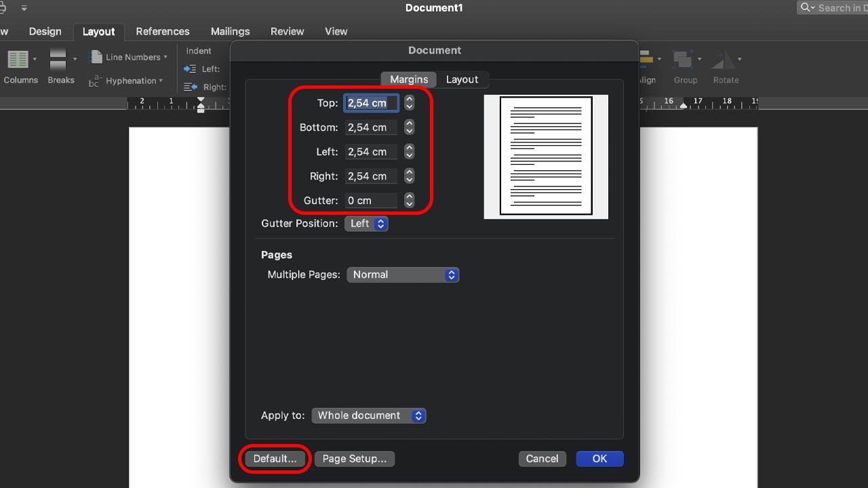
Task: Open the References ribbon tab
Action: [x=163, y=31]
